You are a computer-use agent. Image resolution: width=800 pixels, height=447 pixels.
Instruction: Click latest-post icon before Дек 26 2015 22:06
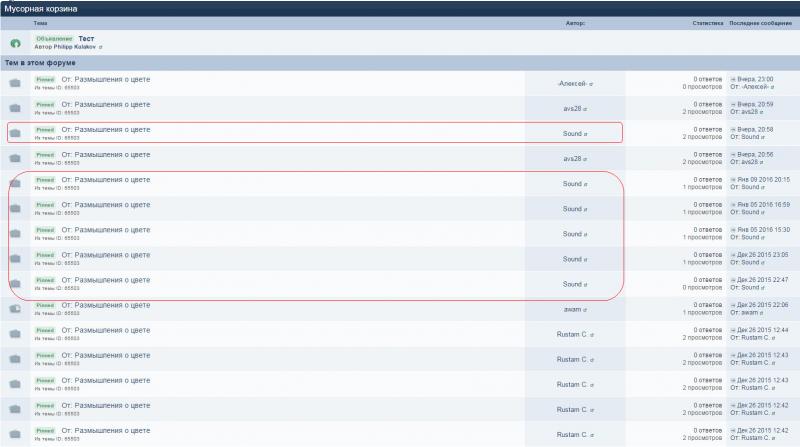[733, 305]
